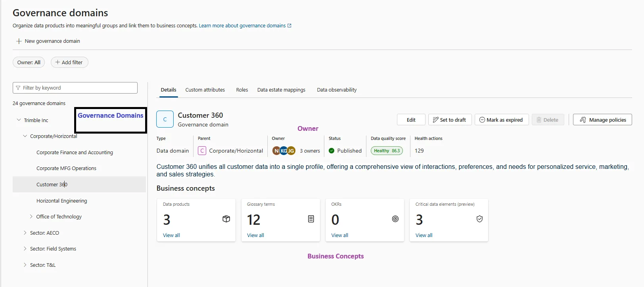Open the Owner: All filter dropdown
644x287 pixels.
click(29, 62)
